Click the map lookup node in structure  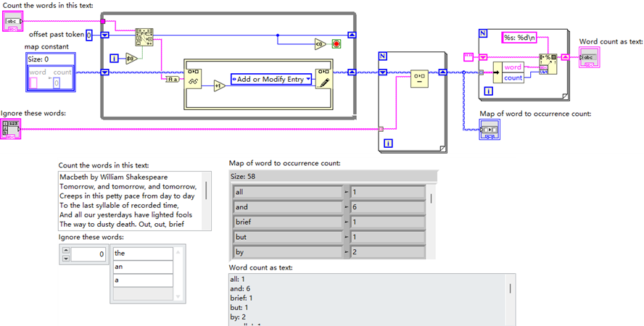tap(193, 79)
